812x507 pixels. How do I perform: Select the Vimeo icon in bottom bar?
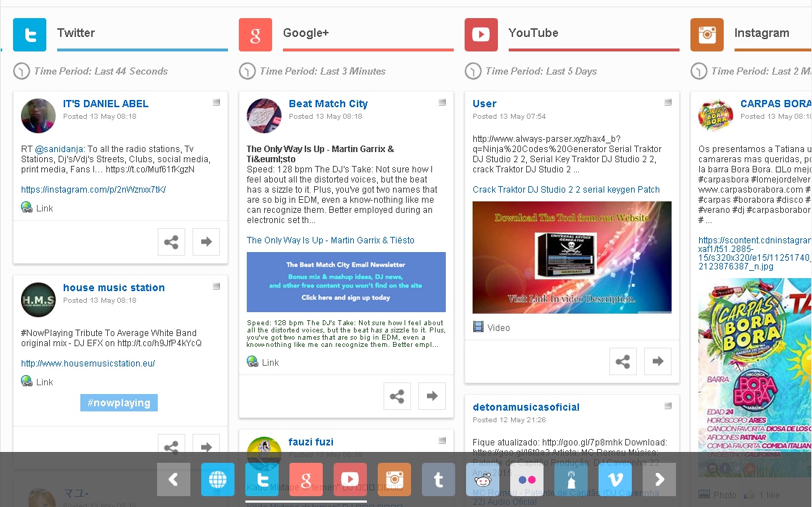point(615,479)
